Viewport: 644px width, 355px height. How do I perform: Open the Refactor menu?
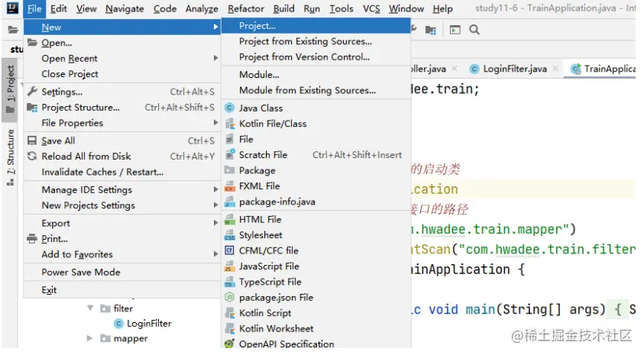tap(246, 8)
